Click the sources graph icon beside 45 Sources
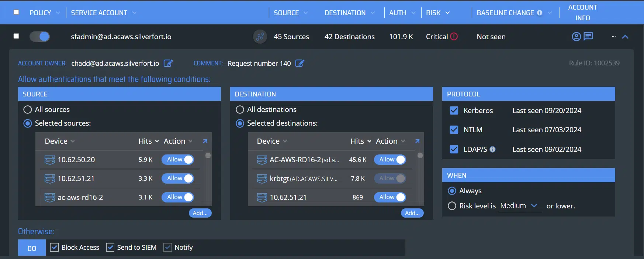 260,37
